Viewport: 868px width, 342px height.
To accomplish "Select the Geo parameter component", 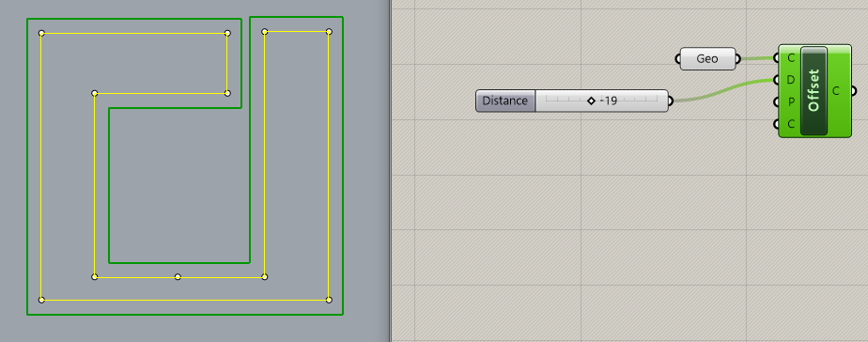I will (x=707, y=58).
